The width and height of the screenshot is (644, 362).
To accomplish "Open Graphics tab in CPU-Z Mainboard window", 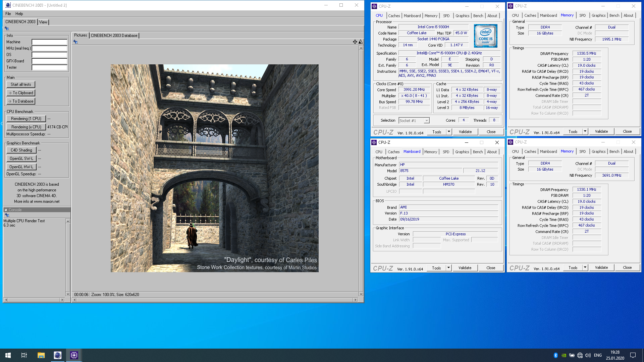I will click(x=462, y=152).
